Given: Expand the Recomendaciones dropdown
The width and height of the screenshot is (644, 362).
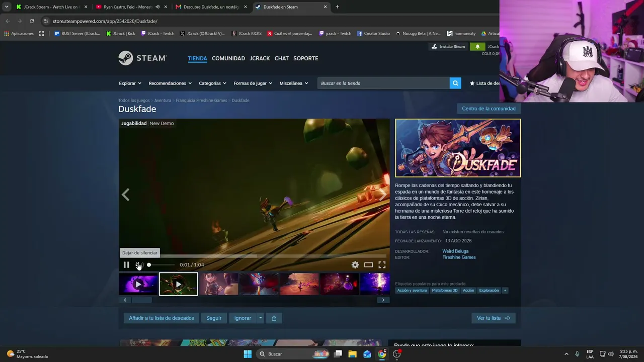Looking at the screenshot, I should pos(170,83).
